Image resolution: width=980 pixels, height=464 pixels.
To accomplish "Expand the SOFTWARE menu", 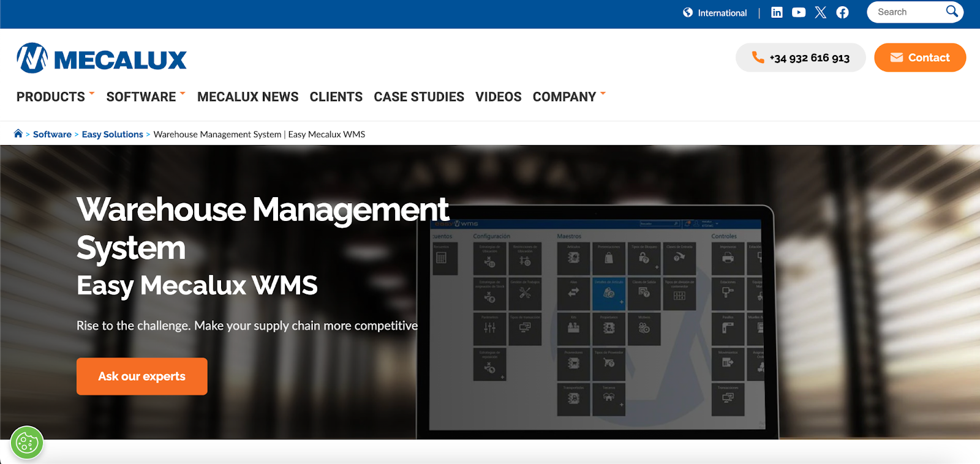I will (146, 97).
